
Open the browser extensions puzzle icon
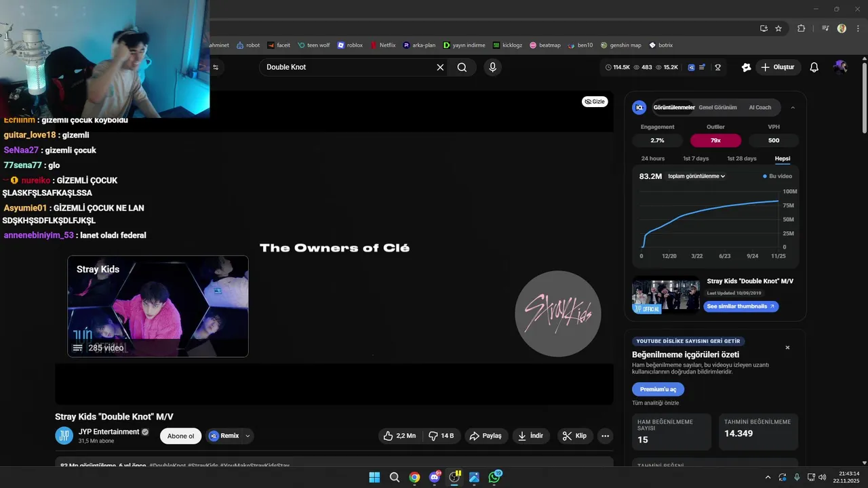[801, 28]
